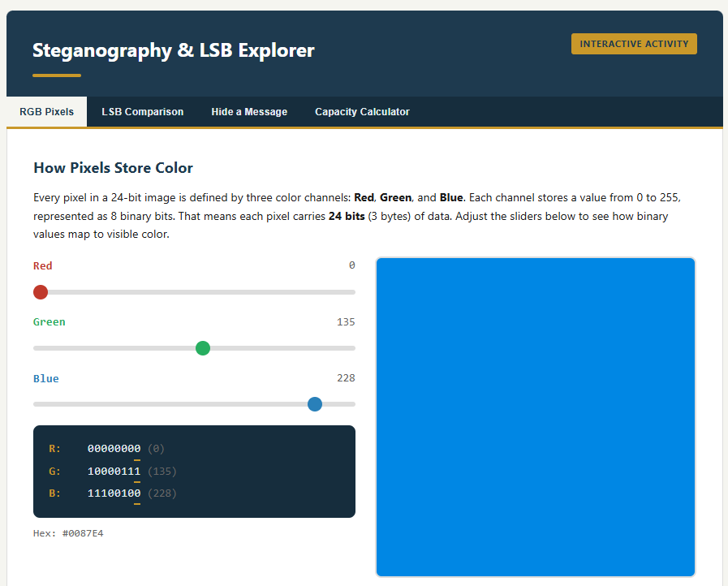This screenshot has width=728, height=586.
Task: Click the blue color preview panel
Action: point(535,416)
